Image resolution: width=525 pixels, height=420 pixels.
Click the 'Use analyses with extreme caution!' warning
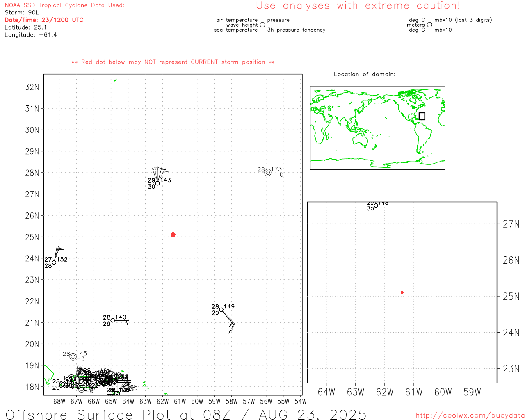pos(358,5)
